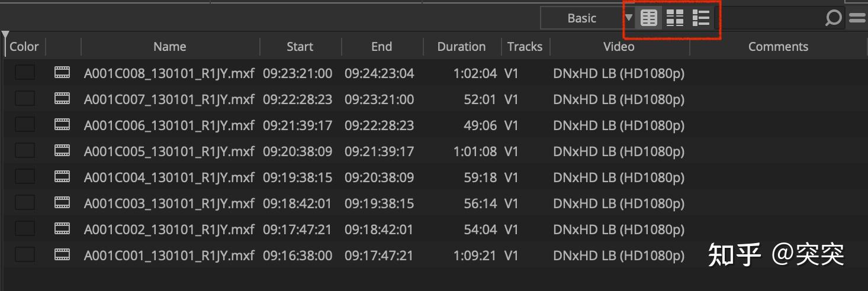This screenshot has height=291, width=868.
Task: Click the arrow beside the Basic view
Action: tap(629, 18)
